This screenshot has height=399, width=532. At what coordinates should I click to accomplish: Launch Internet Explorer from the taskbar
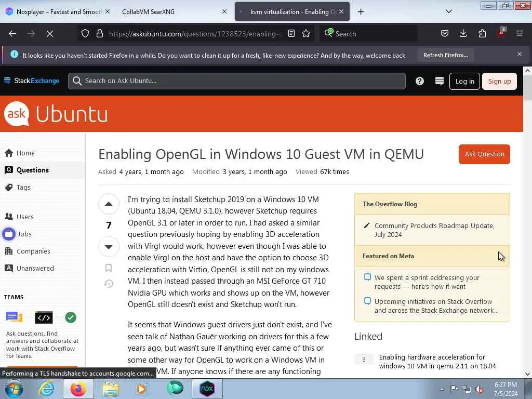[x=46, y=389]
